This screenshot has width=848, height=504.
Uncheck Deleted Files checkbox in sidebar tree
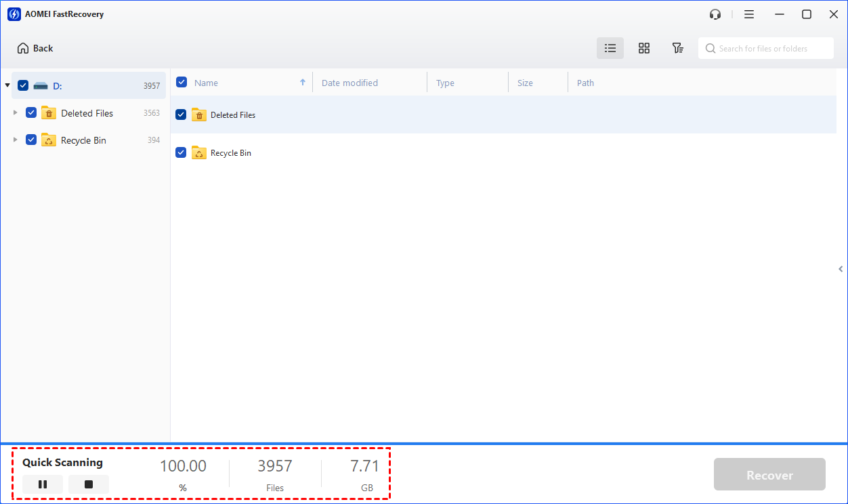click(31, 113)
